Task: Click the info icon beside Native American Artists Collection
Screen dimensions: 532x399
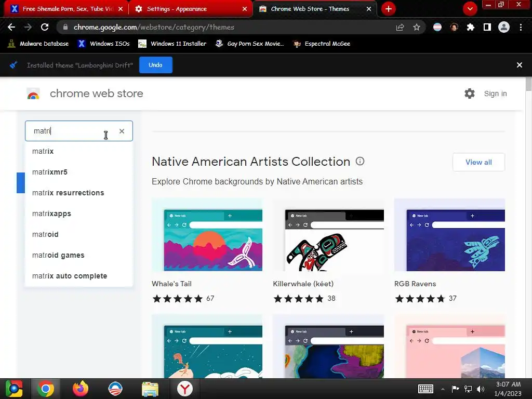Action: point(360,161)
